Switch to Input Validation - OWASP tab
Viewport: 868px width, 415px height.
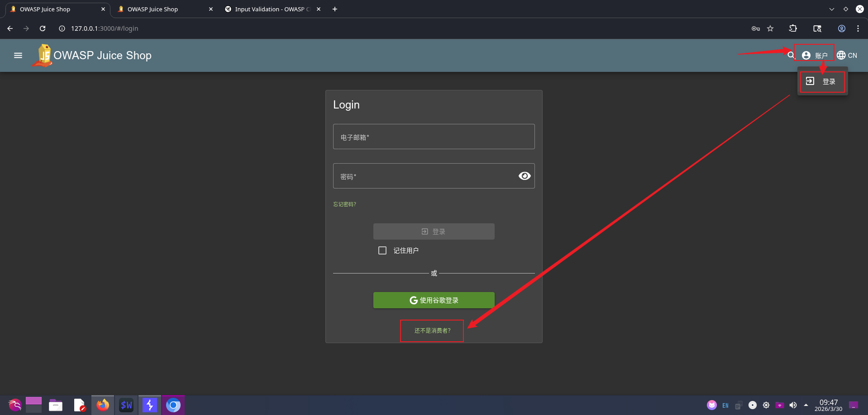pyautogui.click(x=272, y=9)
